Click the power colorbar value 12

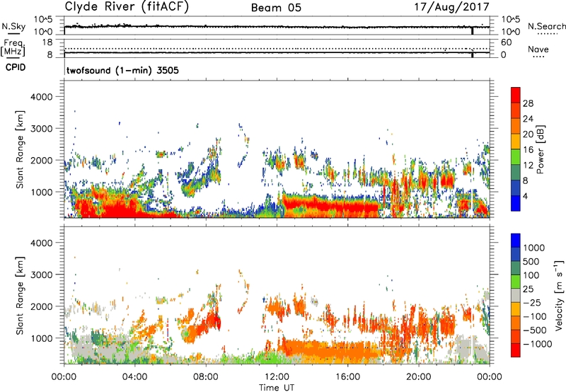[x=528, y=166]
